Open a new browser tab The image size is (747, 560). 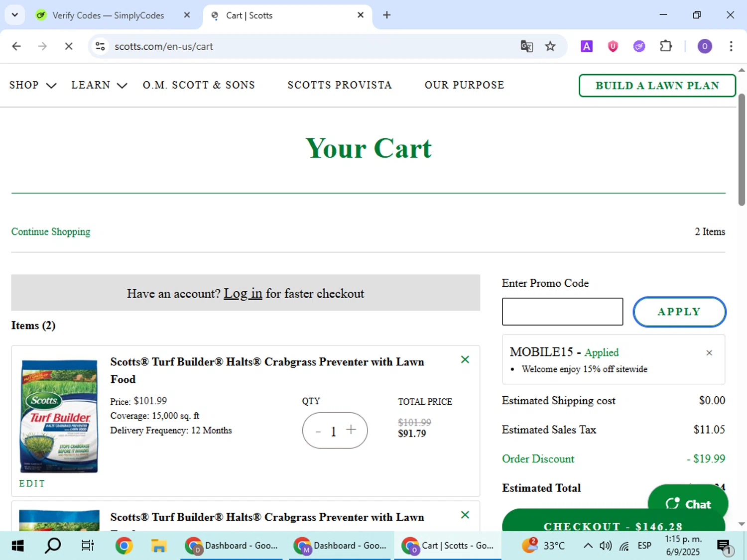387,15
